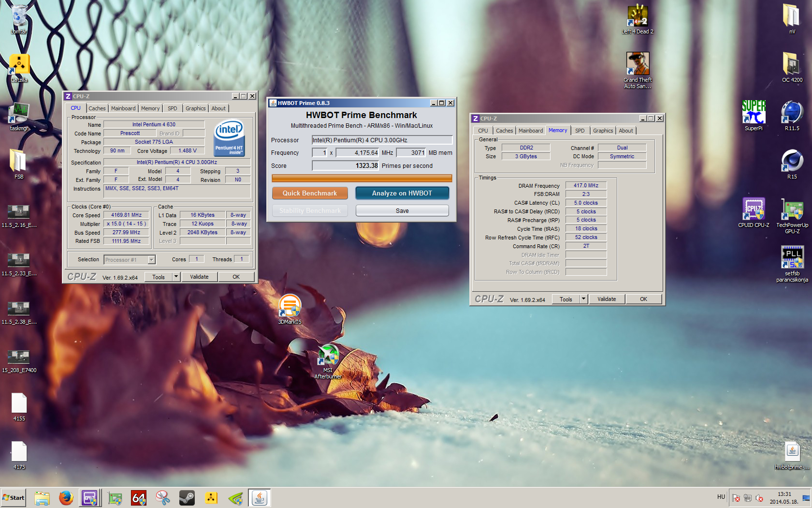
Task: Expand Tools dropdown arrow in right CPU-Z
Action: pos(583,299)
